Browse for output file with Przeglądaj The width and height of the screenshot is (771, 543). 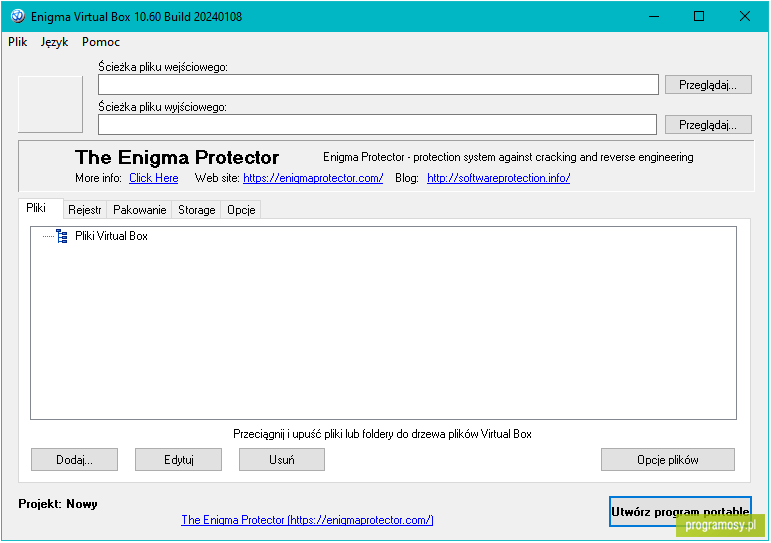[708, 124]
